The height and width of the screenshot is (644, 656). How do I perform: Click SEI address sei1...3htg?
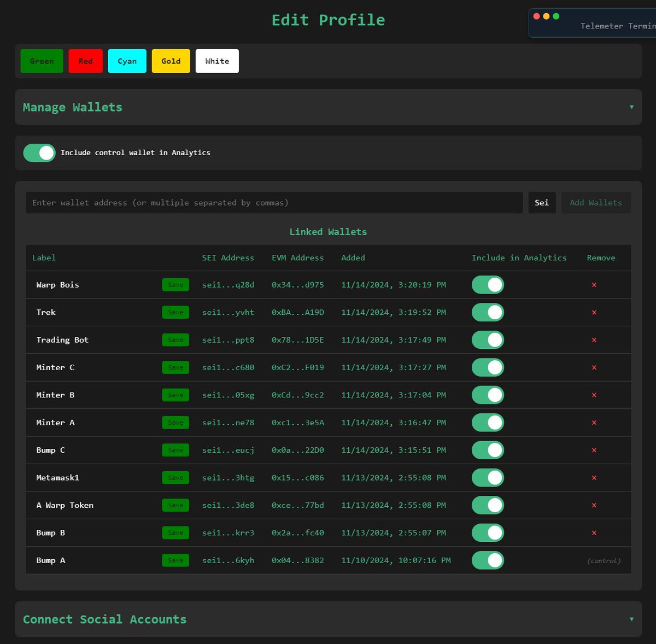point(228,478)
